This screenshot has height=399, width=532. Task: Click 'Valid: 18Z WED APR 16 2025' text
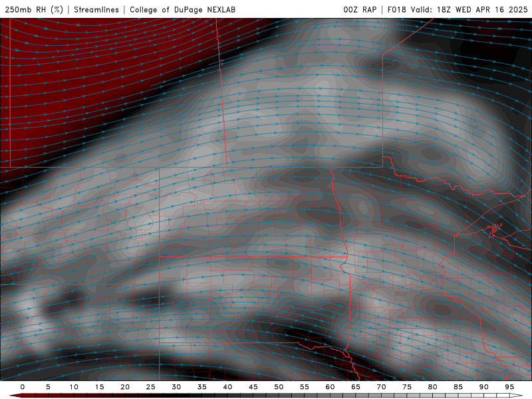pyautogui.click(x=469, y=9)
